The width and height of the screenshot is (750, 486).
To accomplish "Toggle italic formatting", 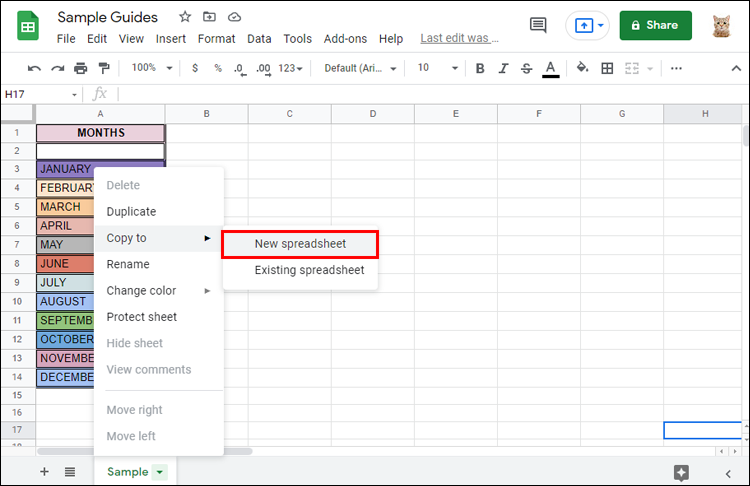I will 503,68.
